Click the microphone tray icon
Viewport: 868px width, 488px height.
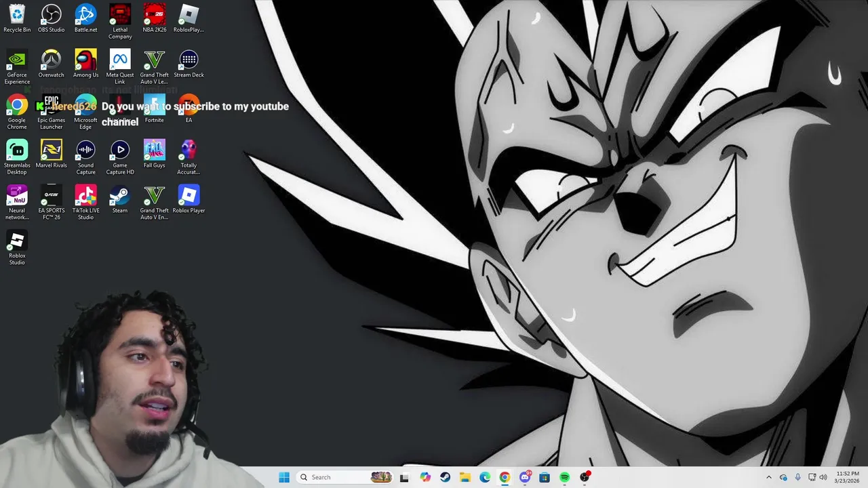tap(797, 477)
